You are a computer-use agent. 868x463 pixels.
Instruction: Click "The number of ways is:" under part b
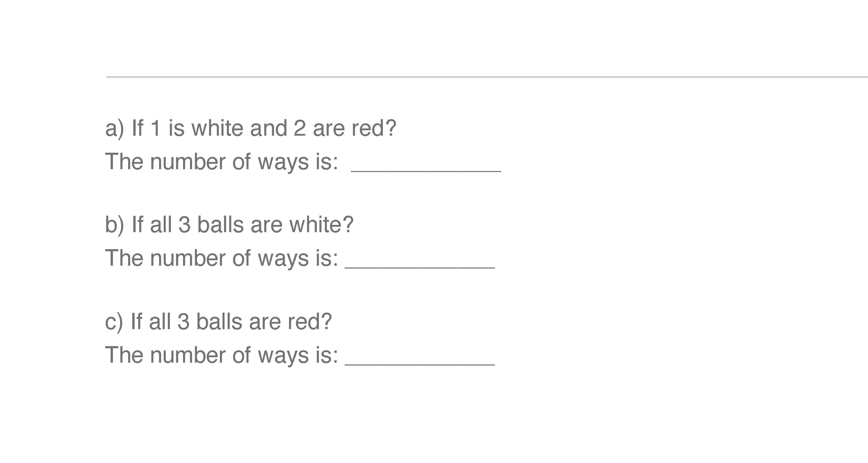(x=221, y=258)
